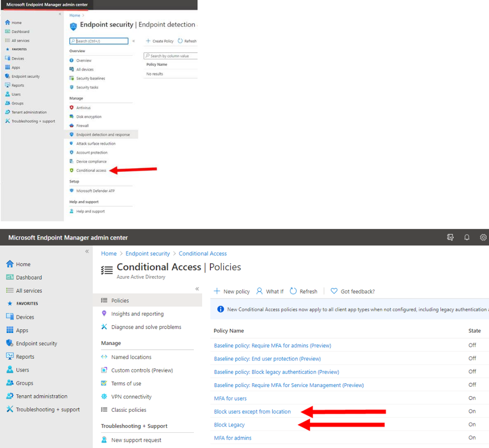The image size is (489, 448).
Task: Click the Endpoint security breadcrumb link
Action: [x=148, y=254]
